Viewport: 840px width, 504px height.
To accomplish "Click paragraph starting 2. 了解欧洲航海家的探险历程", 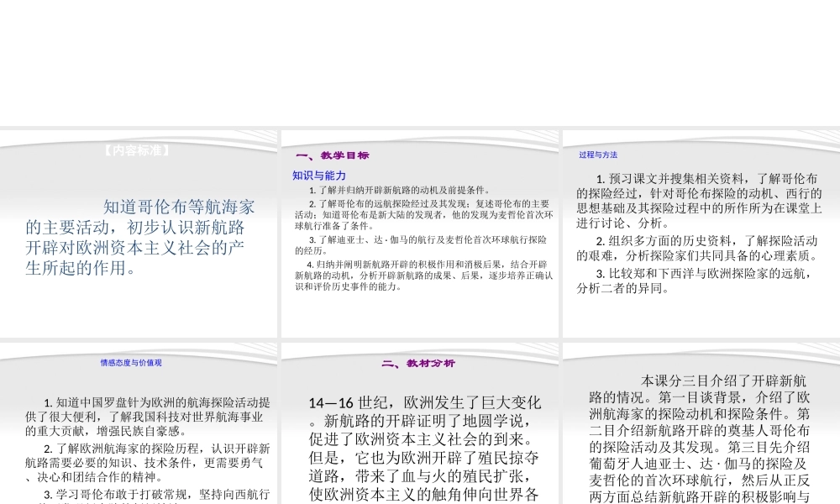I will [147, 463].
